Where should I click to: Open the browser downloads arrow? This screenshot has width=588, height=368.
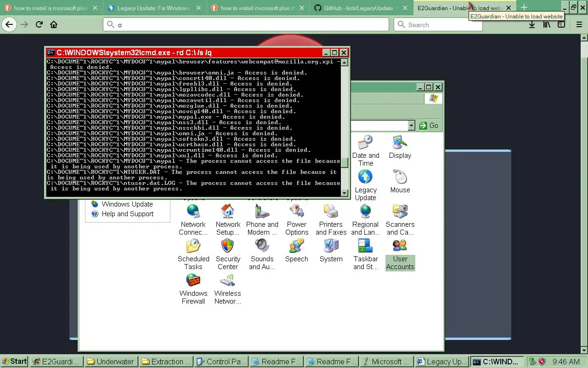(x=532, y=25)
